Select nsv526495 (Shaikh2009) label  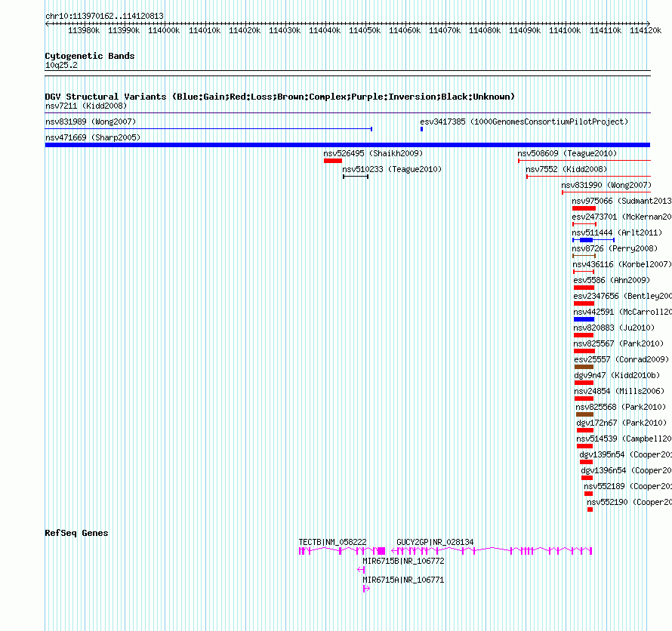[x=373, y=153]
